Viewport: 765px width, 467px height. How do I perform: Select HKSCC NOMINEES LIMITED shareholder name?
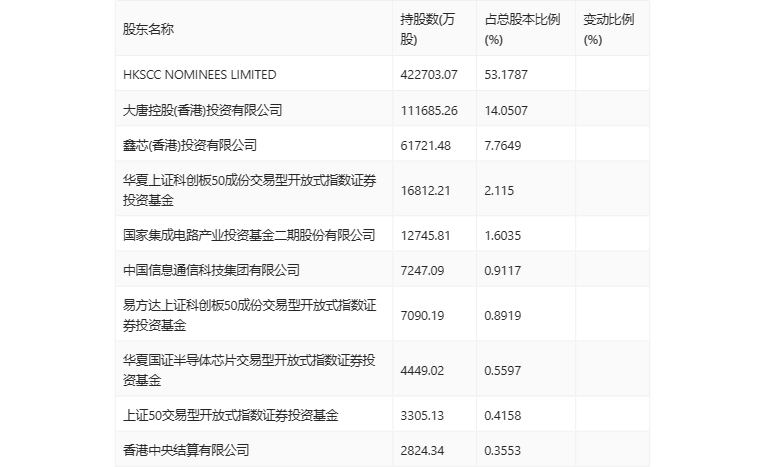(x=200, y=75)
